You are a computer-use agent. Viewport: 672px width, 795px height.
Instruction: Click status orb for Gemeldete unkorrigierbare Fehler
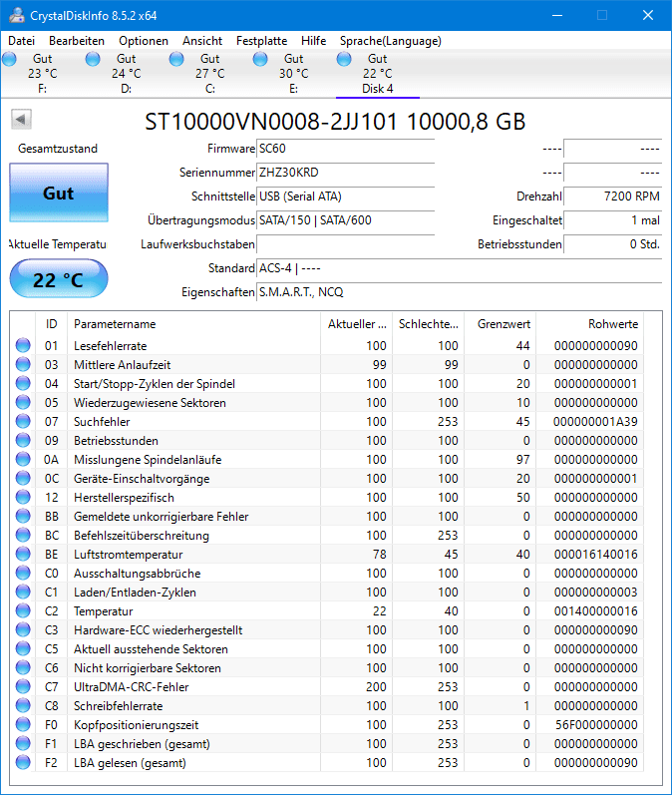pyautogui.click(x=23, y=516)
